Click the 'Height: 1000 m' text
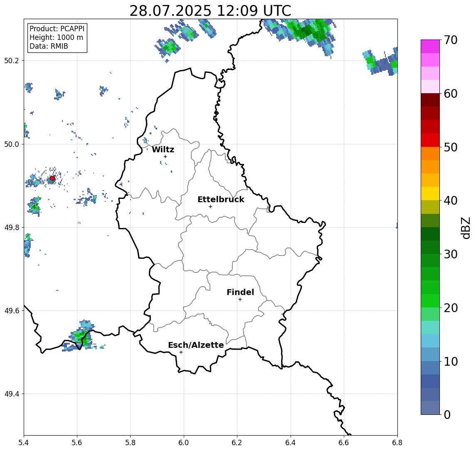The height and width of the screenshot is (451, 476). tap(56, 37)
